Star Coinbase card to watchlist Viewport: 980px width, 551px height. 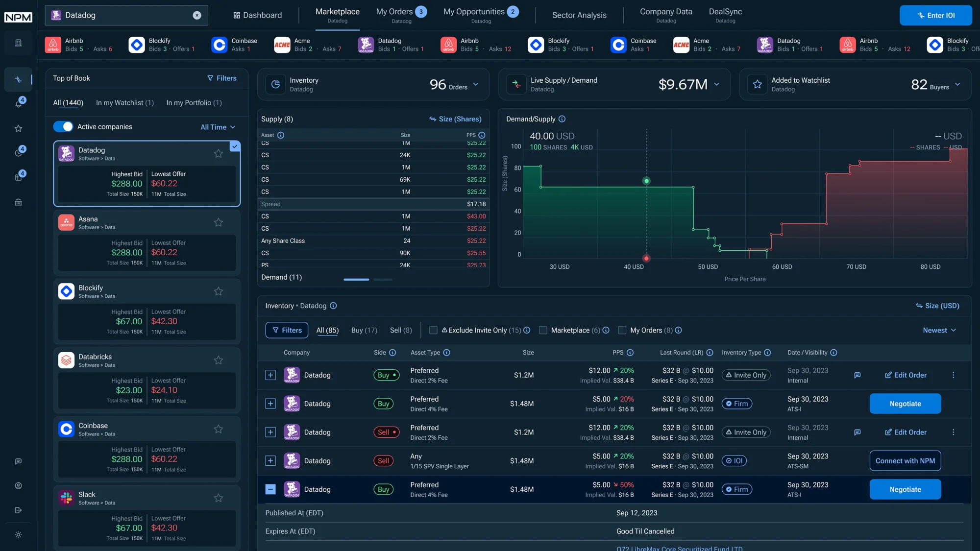pos(219,429)
